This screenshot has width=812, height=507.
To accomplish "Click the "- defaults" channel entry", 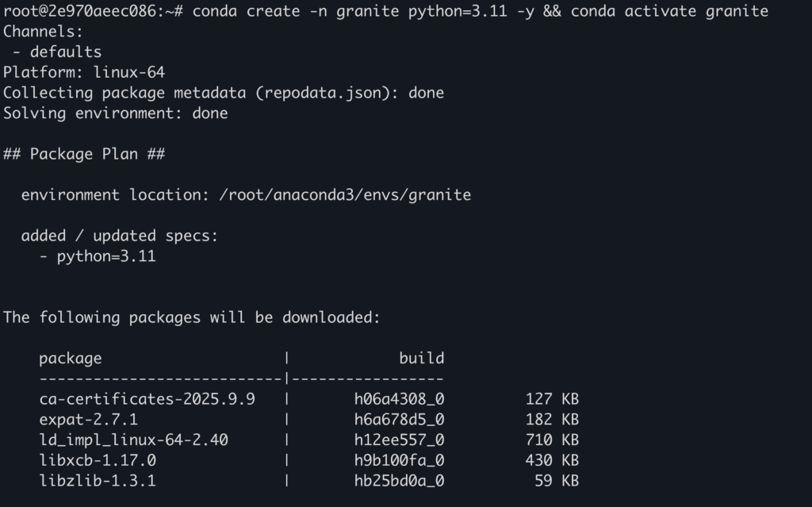I will 57,52.
